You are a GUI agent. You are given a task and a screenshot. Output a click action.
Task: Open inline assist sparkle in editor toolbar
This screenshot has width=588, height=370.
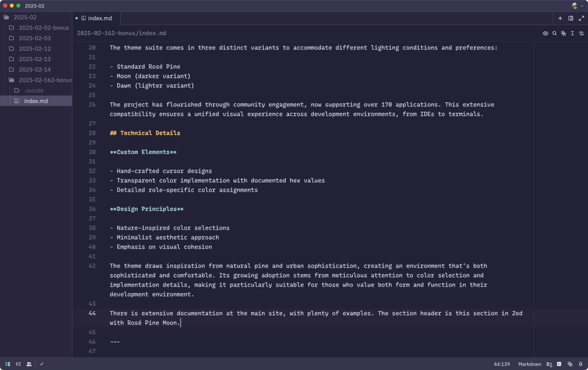pos(563,33)
